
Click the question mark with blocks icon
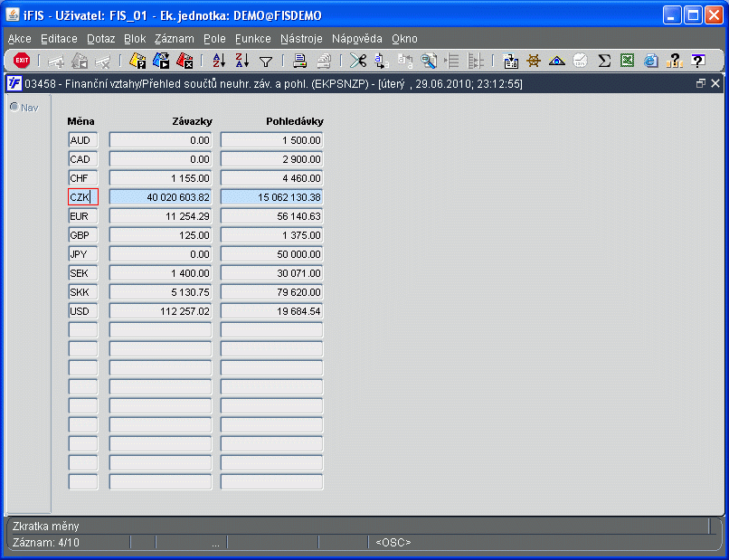(x=674, y=61)
